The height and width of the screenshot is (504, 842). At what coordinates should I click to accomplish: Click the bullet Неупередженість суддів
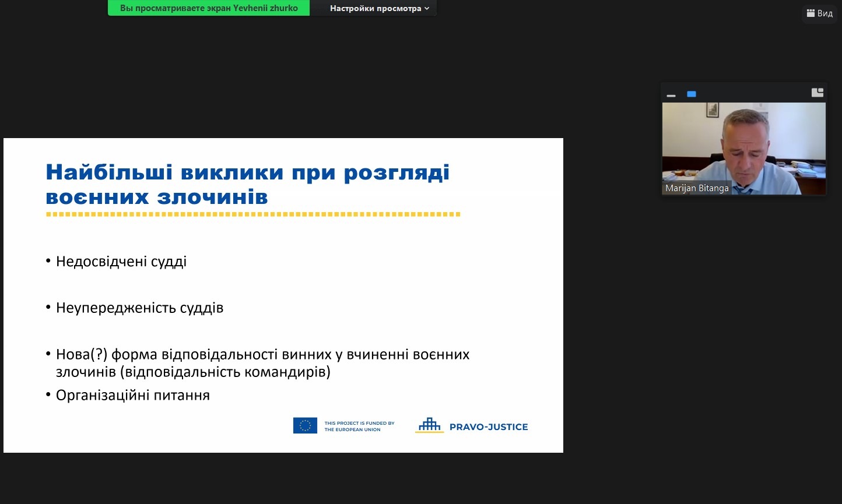click(x=139, y=308)
